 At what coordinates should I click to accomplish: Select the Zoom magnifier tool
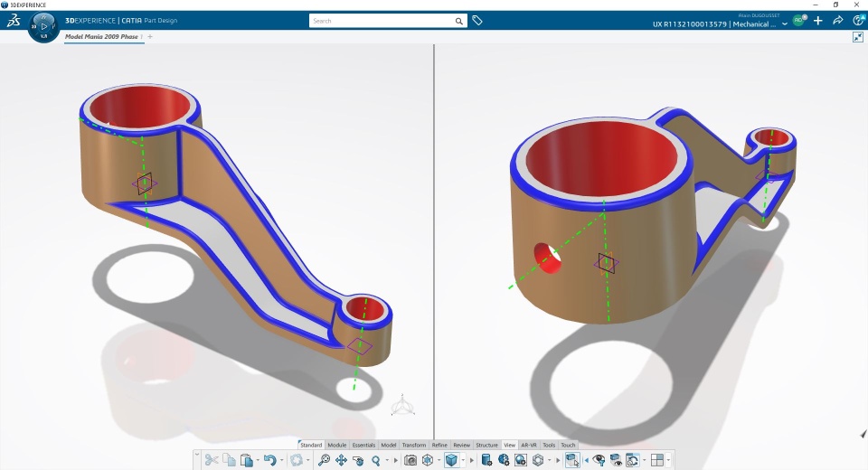click(x=376, y=460)
